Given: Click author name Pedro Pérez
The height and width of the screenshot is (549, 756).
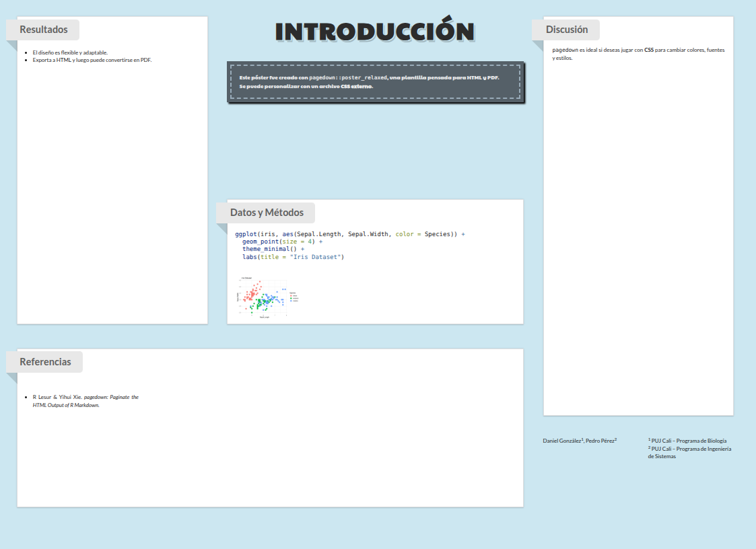Looking at the screenshot, I should [x=601, y=441].
